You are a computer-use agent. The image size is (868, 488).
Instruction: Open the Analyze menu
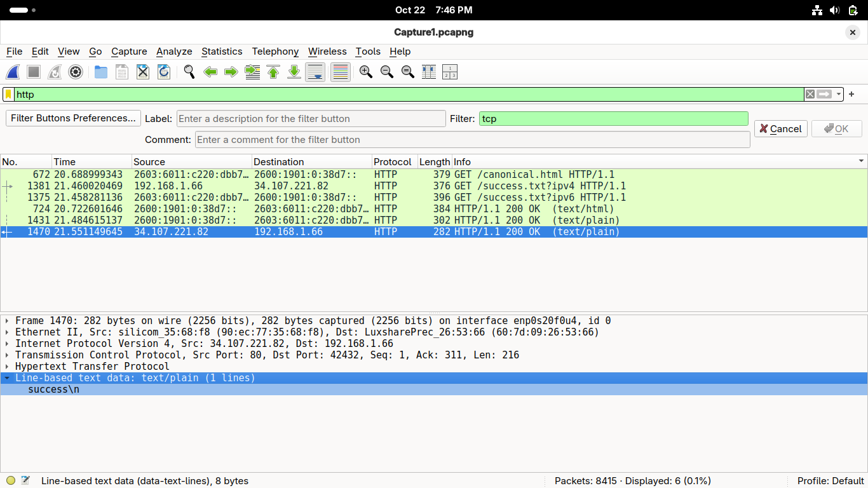[174, 51]
